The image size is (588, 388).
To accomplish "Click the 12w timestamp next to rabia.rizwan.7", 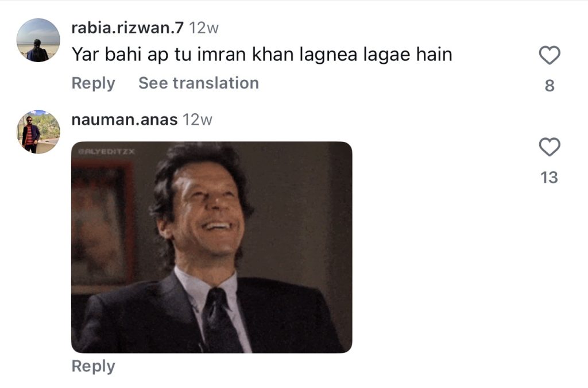I will click(x=204, y=28).
